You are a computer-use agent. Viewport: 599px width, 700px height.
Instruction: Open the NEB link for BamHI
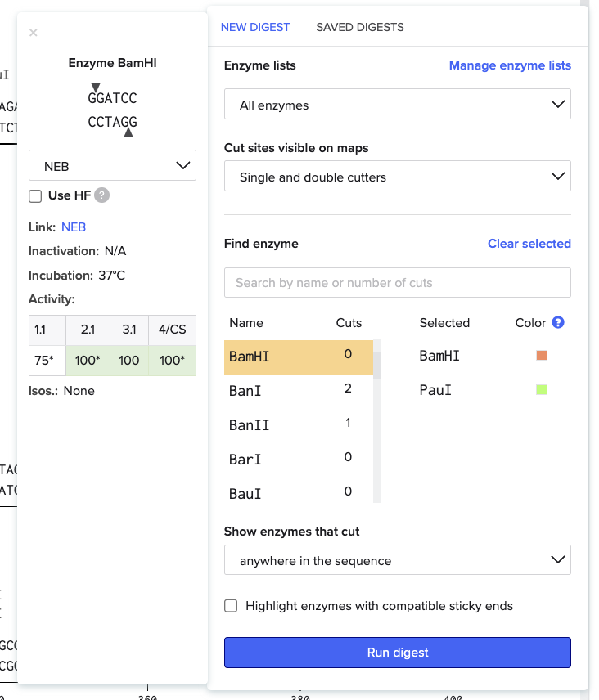tap(74, 227)
